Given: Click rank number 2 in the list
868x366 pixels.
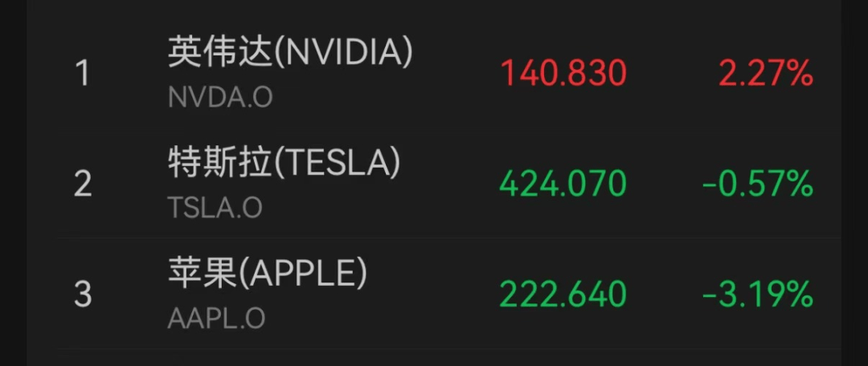Looking at the screenshot, I should click(83, 185).
